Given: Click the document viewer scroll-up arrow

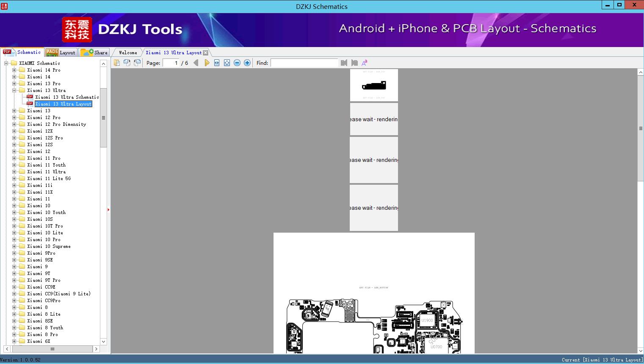Looking at the screenshot, I should pos(641,72).
